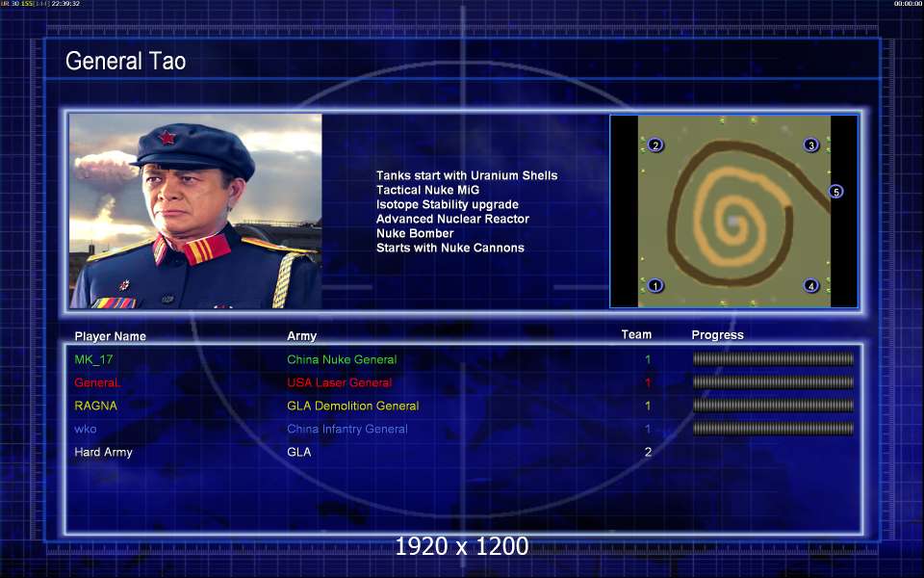Click start position marker 4 on minimap

tap(810, 286)
